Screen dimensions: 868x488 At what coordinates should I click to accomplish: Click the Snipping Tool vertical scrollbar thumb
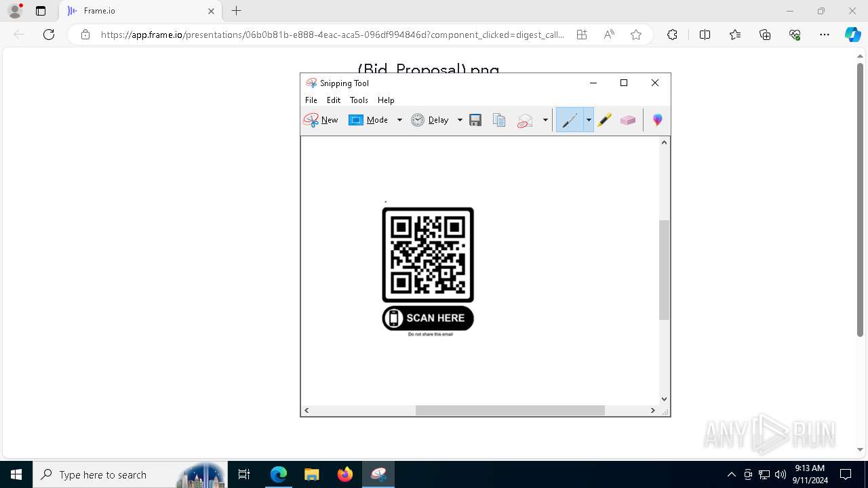(x=665, y=270)
